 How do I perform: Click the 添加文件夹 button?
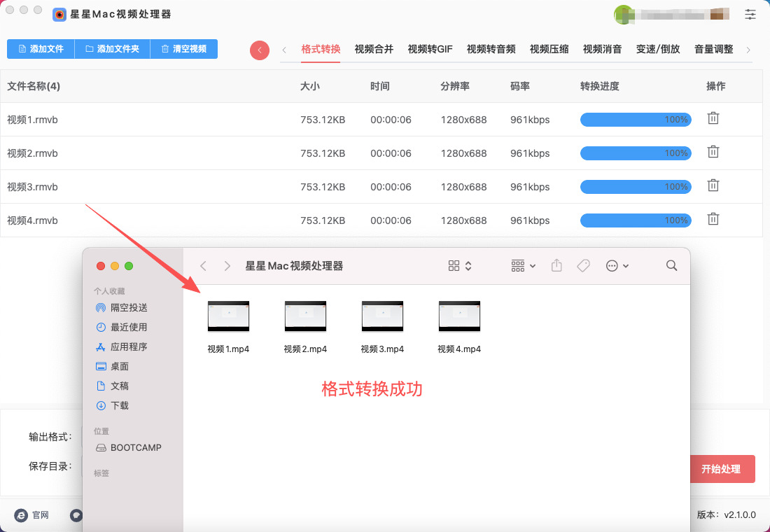pyautogui.click(x=113, y=49)
